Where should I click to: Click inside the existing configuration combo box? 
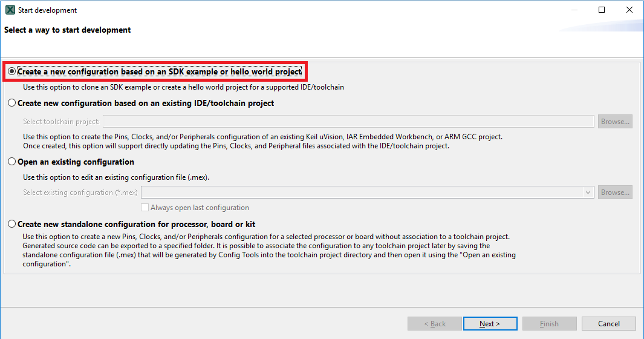pyautogui.click(x=362, y=193)
